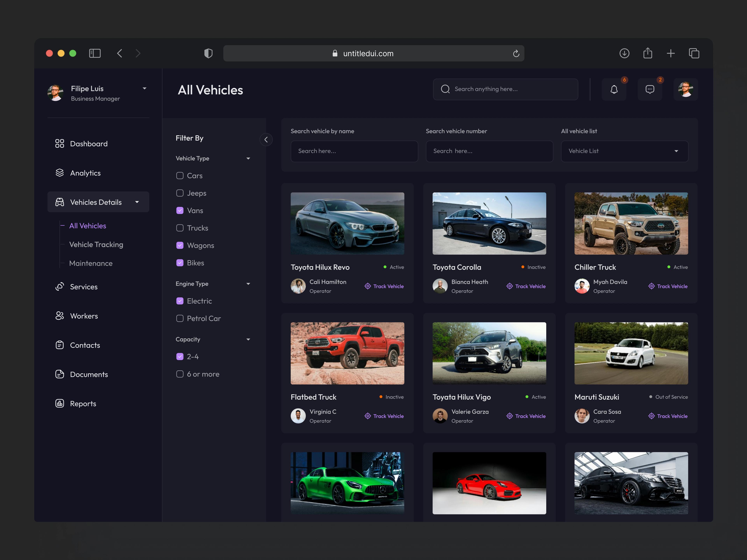
Task: Tick the Trucks checkbox
Action: pos(180,228)
